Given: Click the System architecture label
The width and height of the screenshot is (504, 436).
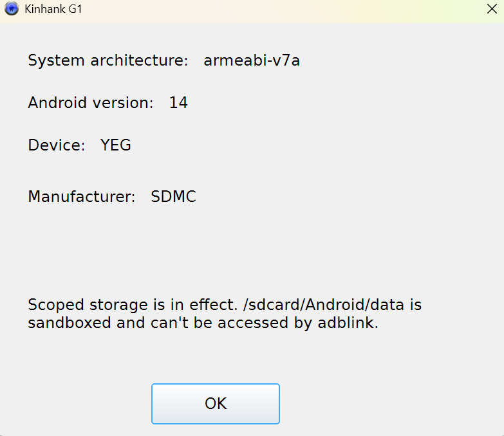Looking at the screenshot, I should pyautogui.click(x=107, y=61).
